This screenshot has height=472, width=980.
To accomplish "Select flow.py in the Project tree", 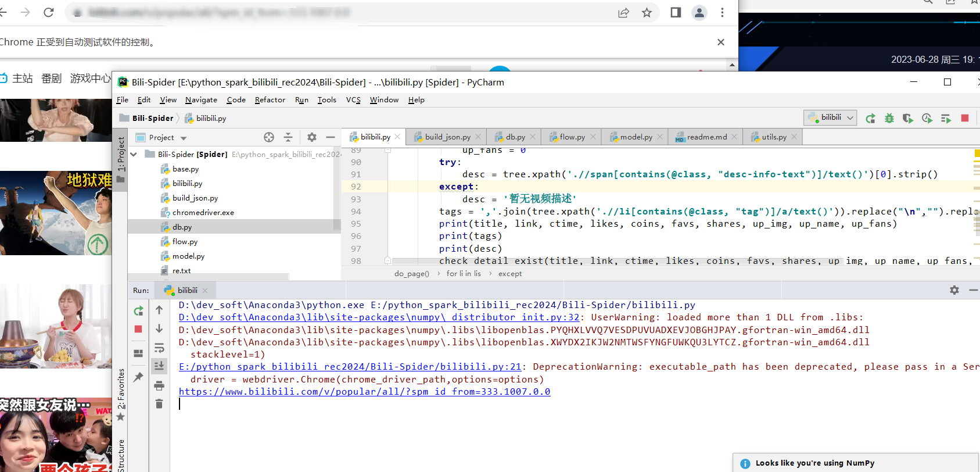I will click(x=185, y=242).
